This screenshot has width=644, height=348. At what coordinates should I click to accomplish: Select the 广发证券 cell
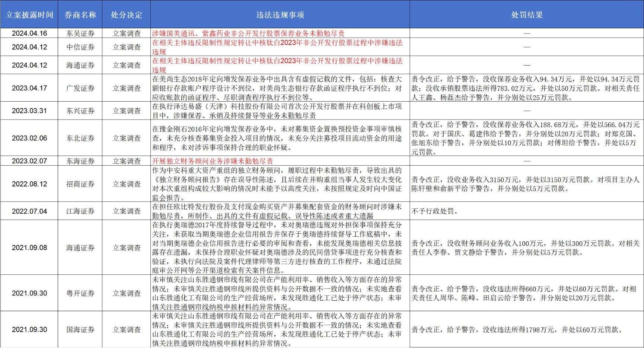click(x=80, y=88)
